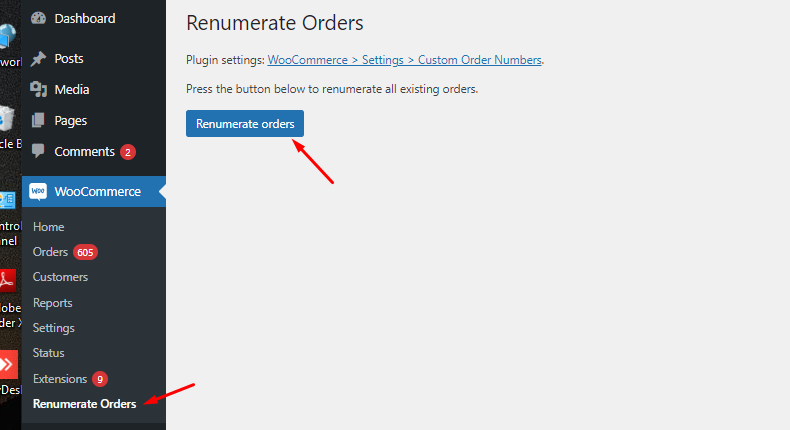Screen dimensions: 790x430
Task: Open the WooCommerce Home submenu item
Action: (48, 227)
